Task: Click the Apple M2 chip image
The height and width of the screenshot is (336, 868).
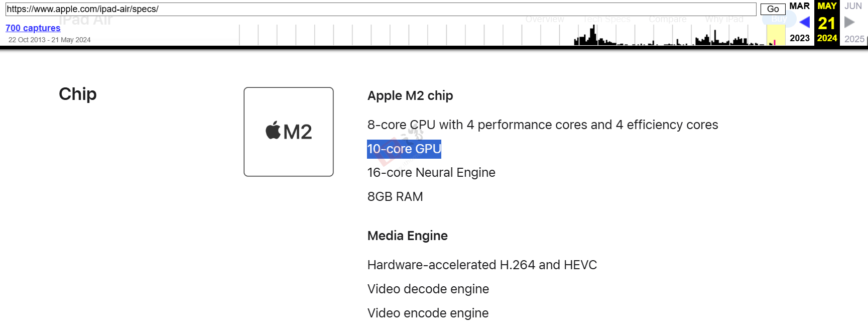Action: point(289,132)
